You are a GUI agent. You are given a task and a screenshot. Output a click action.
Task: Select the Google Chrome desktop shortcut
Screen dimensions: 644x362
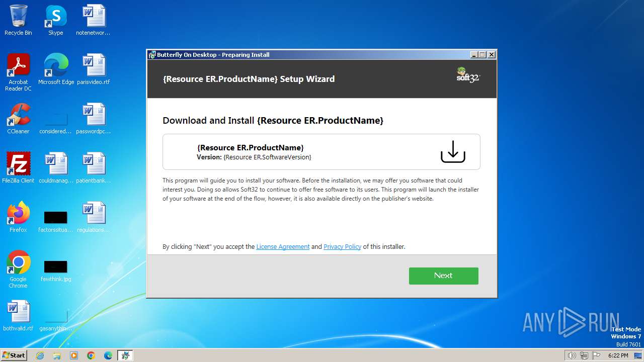coord(18,269)
